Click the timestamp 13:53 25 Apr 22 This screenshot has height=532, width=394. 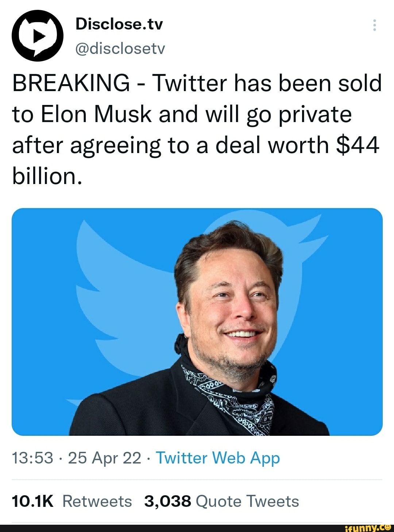[x=78, y=458]
